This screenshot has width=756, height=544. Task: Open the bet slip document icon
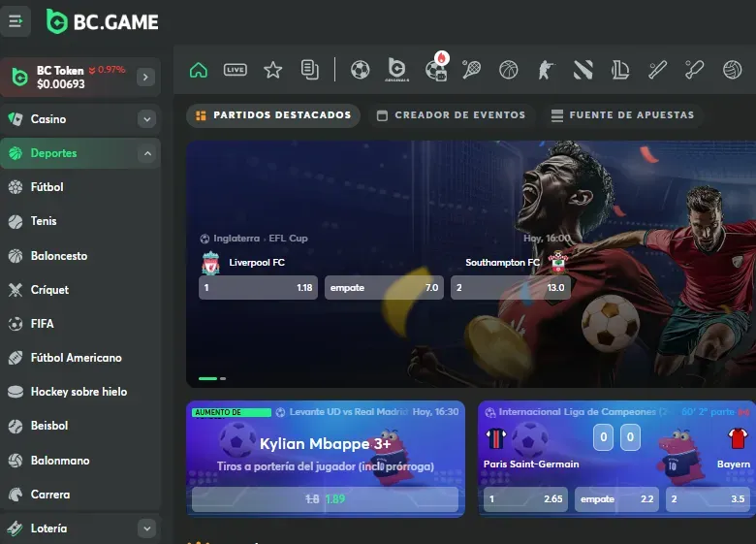pyautogui.click(x=310, y=70)
